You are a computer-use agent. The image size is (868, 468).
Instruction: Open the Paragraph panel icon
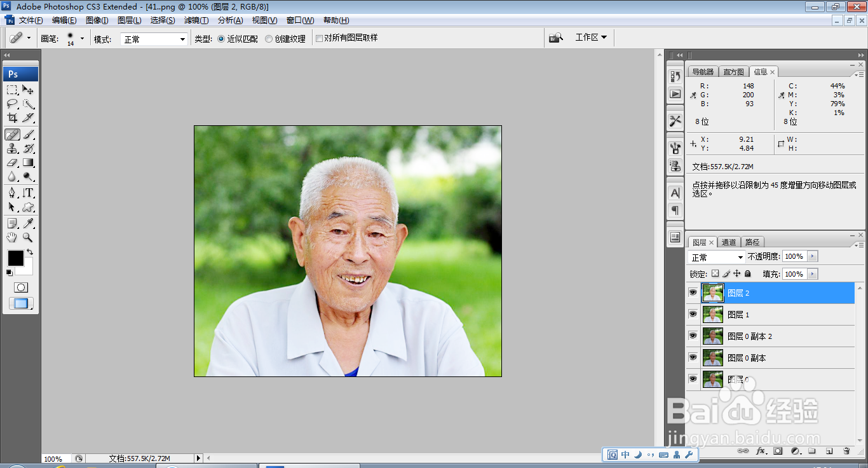click(675, 210)
